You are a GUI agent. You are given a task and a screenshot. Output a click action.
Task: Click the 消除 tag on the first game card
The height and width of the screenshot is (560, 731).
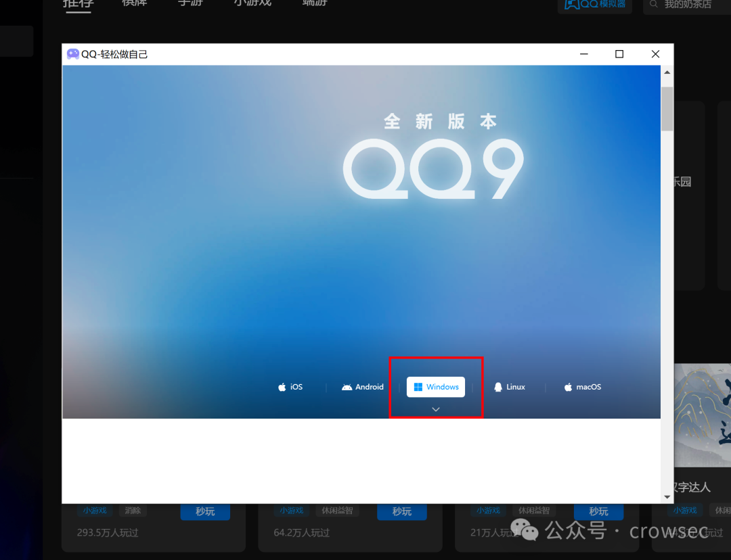[133, 511]
